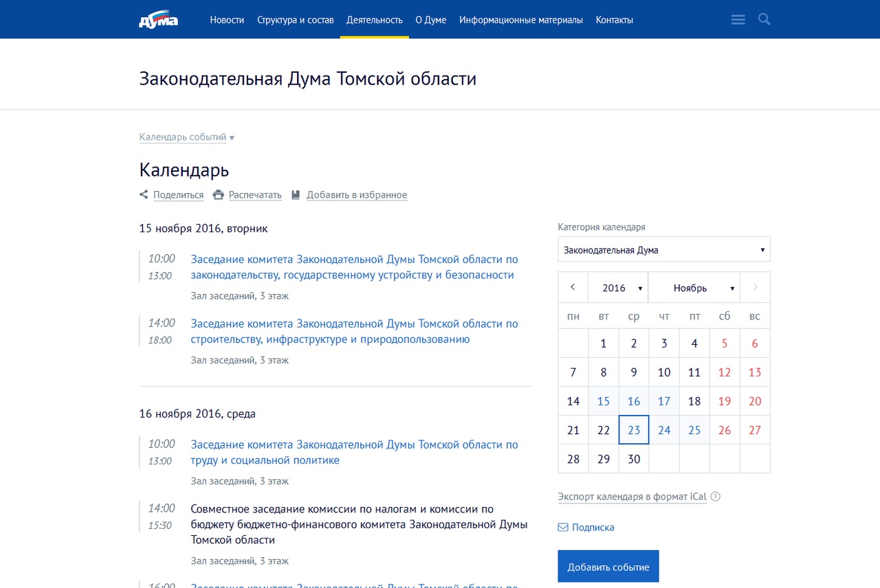Select calendar day 16
The image size is (880, 588).
click(634, 401)
